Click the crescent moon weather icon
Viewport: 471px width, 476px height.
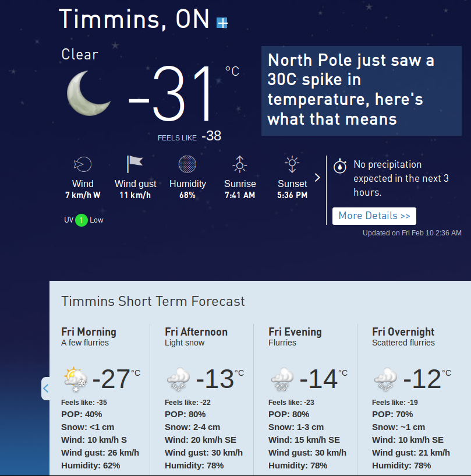click(x=88, y=93)
